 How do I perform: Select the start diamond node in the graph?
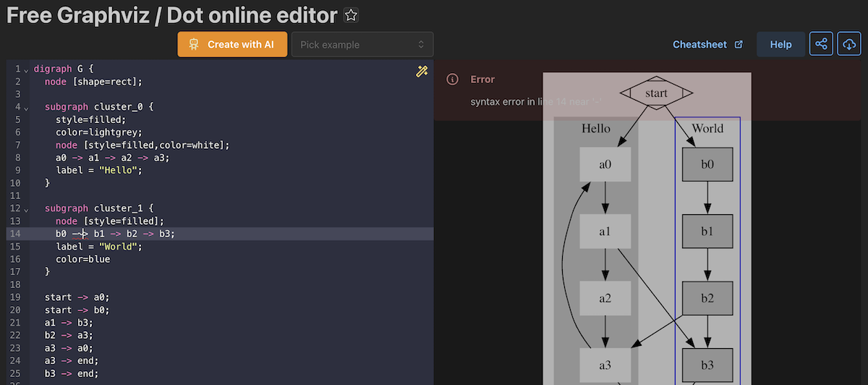point(656,93)
